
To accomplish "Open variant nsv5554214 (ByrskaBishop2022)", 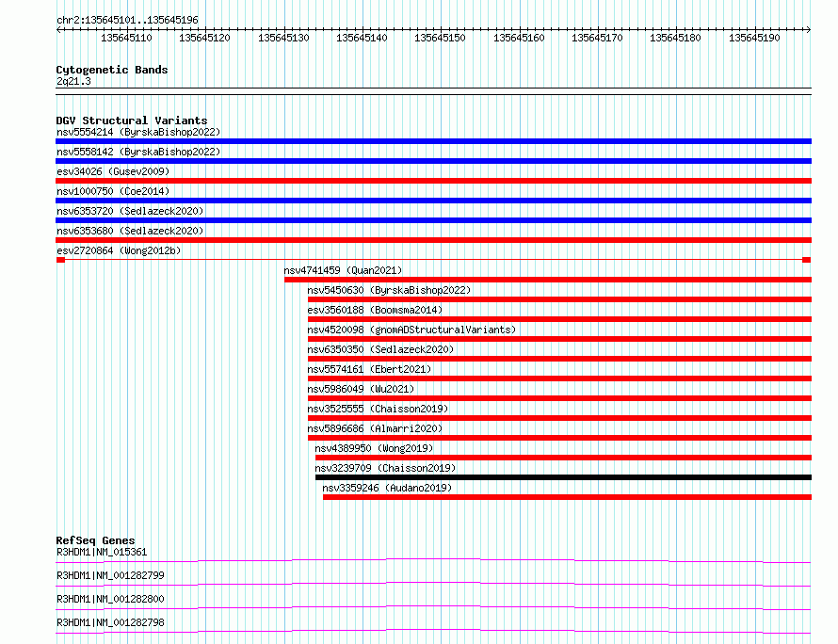I will click(138, 132).
